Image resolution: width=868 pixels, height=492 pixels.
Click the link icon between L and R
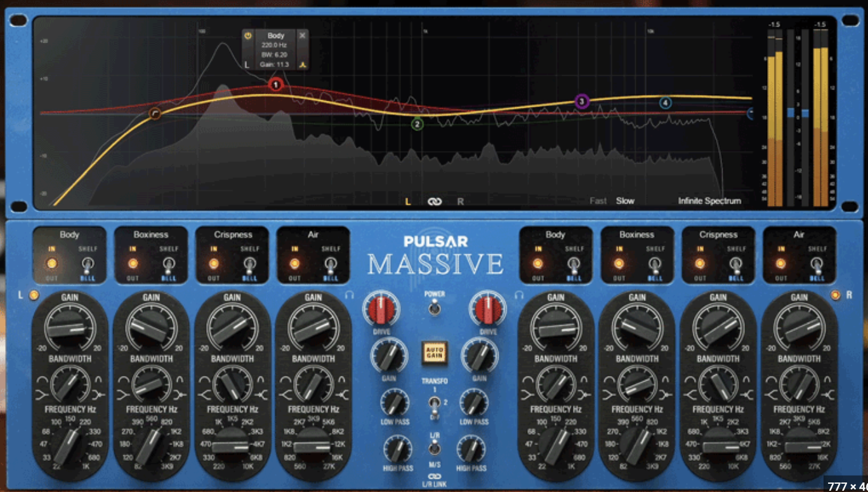coord(434,202)
